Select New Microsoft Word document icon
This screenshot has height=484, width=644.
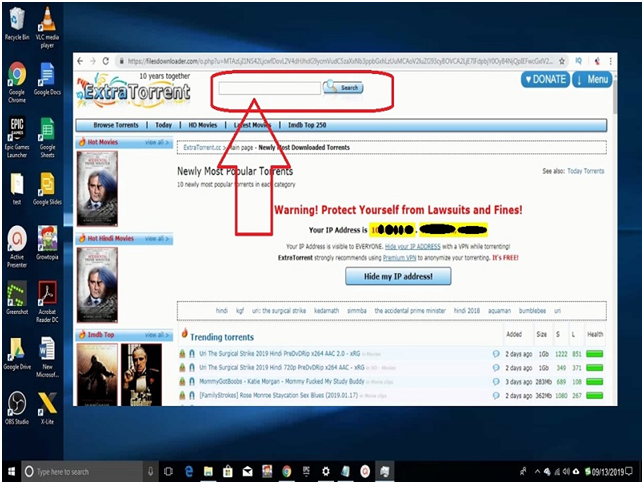pyautogui.click(x=47, y=357)
